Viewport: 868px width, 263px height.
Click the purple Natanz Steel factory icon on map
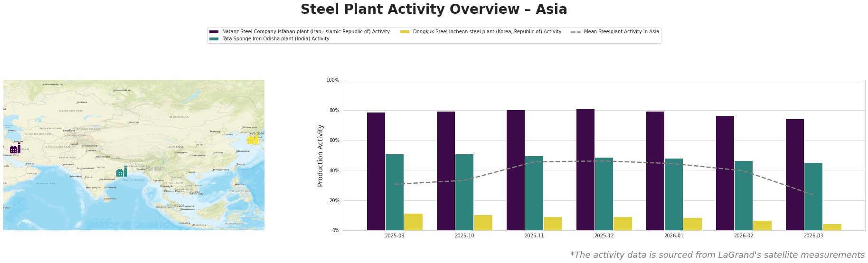[x=15, y=148]
